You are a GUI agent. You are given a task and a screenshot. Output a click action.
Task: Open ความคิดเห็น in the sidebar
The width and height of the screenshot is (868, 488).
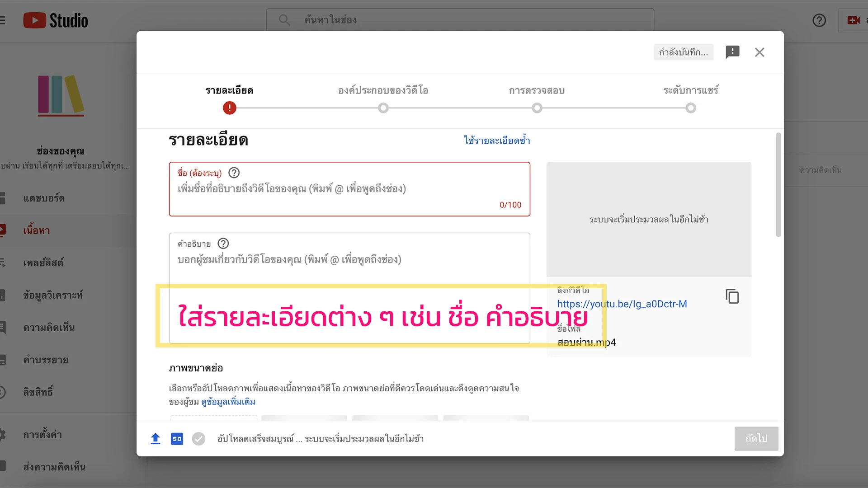tap(49, 328)
